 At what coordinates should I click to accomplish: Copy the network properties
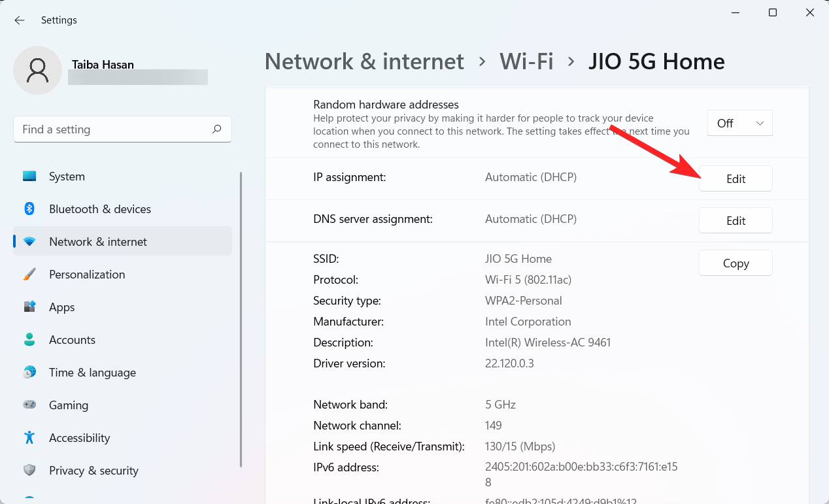point(736,263)
